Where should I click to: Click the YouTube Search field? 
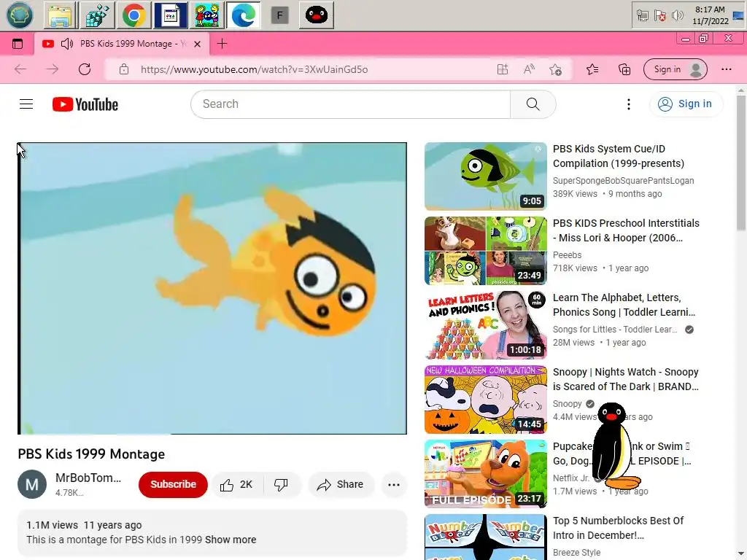[x=350, y=104]
